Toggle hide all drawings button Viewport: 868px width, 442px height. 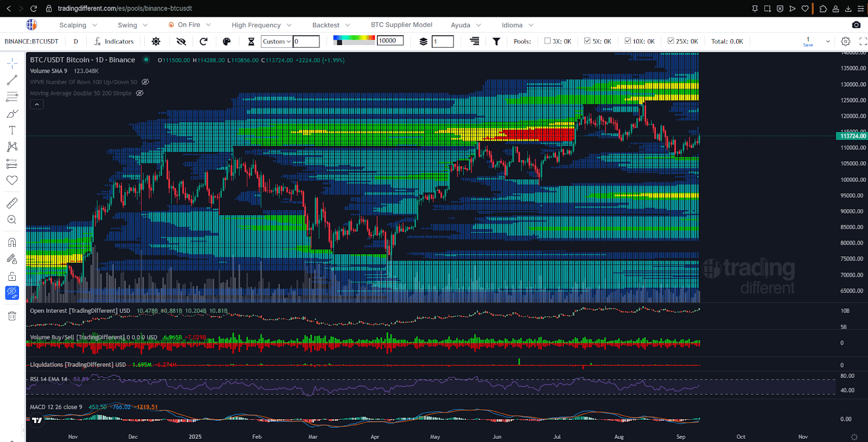pos(12,293)
